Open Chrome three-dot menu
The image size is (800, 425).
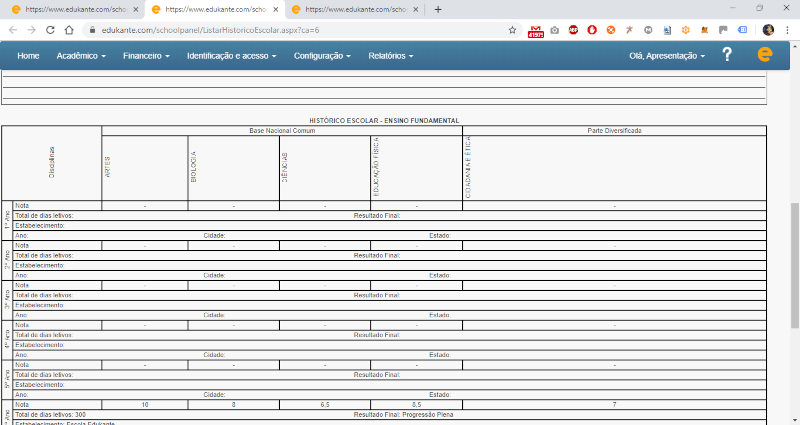(788, 30)
